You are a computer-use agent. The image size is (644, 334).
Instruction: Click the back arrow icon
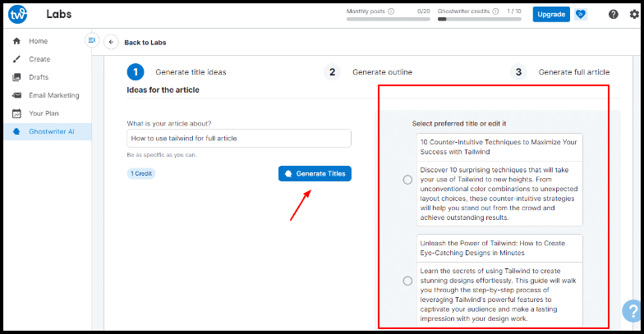tap(111, 42)
